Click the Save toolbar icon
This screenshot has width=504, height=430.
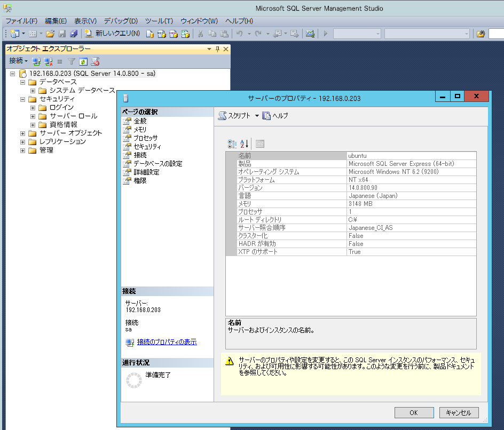[62, 34]
